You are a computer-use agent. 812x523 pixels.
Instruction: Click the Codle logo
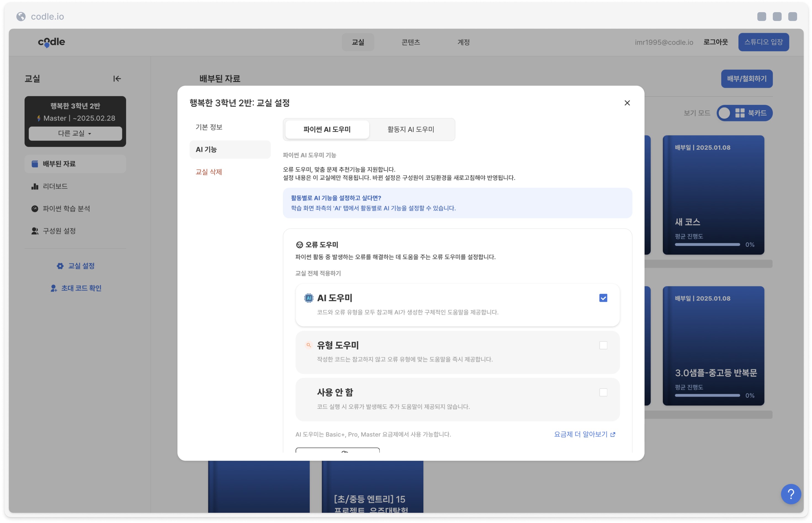click(51, 42)
